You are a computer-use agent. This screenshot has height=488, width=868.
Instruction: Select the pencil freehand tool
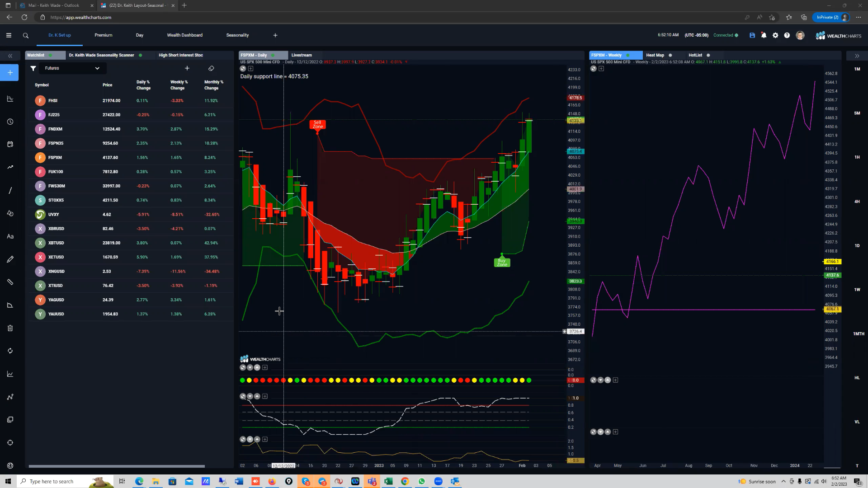(x=10, y=259)
